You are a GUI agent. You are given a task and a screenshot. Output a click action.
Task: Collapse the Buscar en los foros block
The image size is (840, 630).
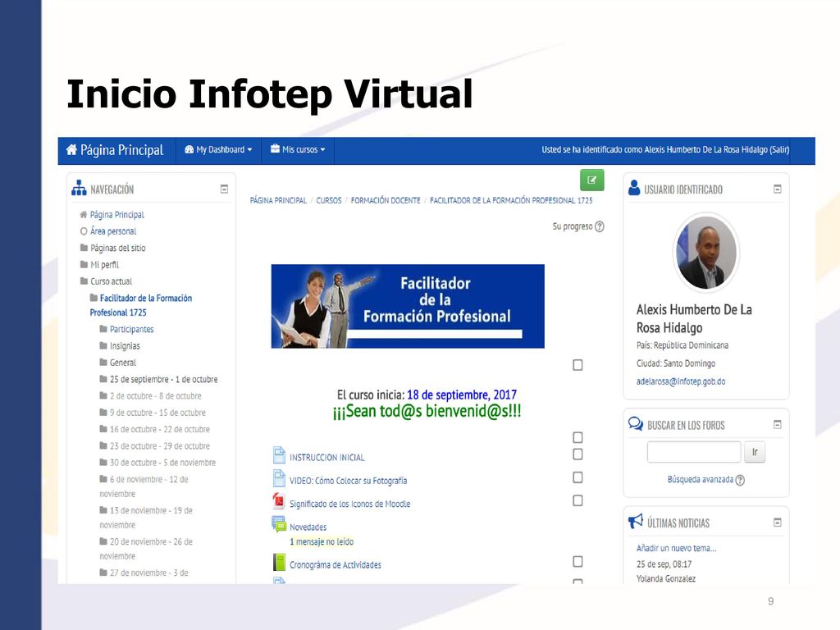click(778, 424)
